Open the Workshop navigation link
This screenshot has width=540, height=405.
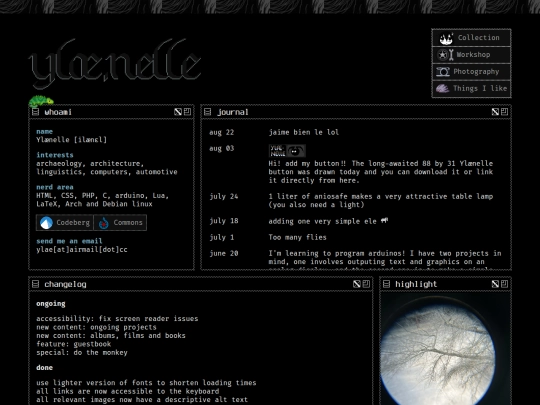471,55
